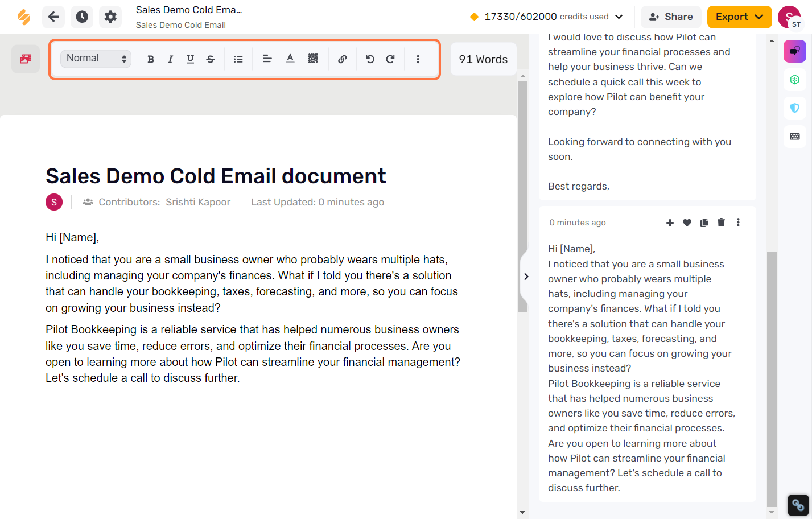Delete the generated result with trash icon
Screen dimensions: 812x519
721,223
